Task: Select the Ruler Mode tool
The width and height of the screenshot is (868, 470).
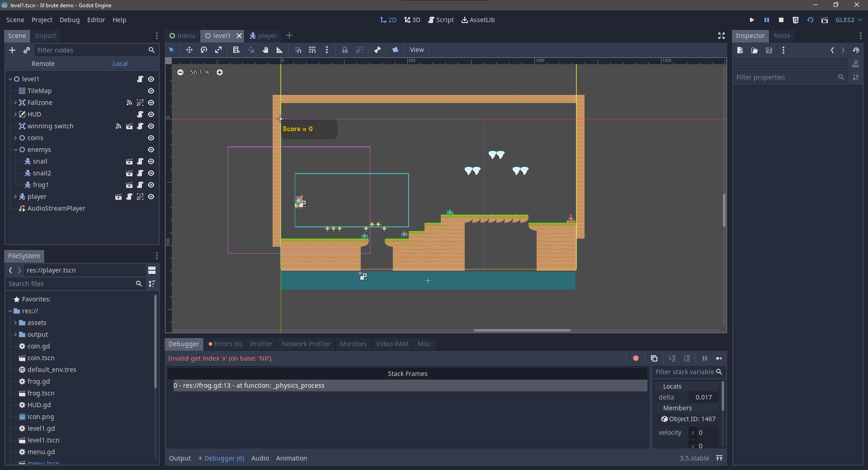Action: [279, 50]
